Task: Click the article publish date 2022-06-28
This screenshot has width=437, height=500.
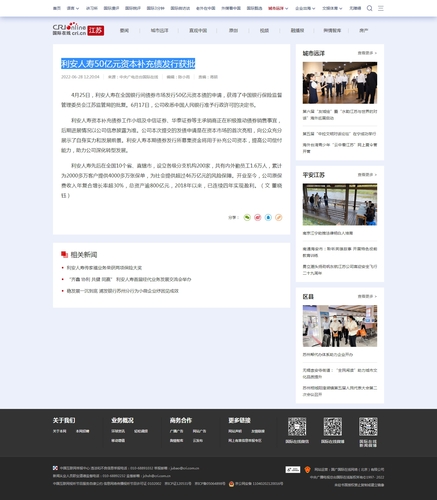Action: (80, 77)
